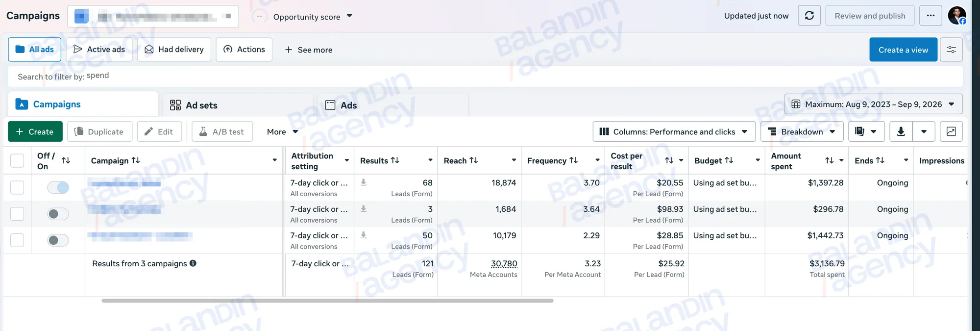980x331 pixels.
Task: Click the horizontal table scrollbar
Action: (327, 301)
